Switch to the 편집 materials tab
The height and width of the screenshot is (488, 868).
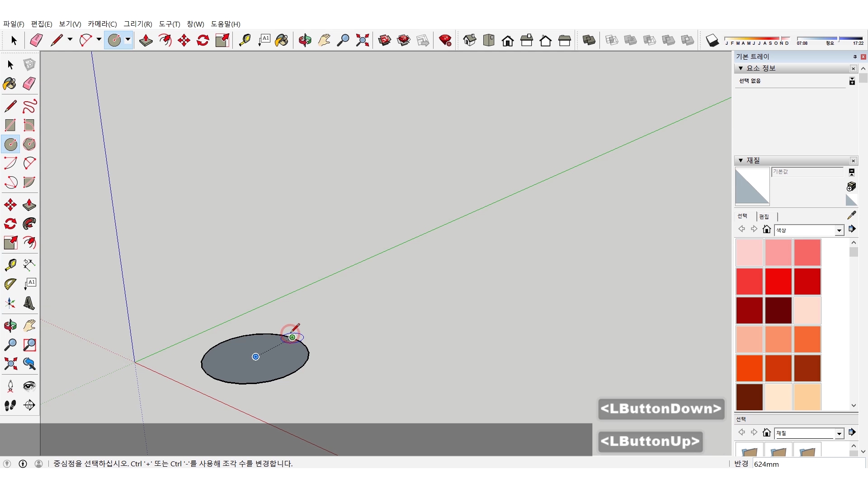tap(764, 216)
